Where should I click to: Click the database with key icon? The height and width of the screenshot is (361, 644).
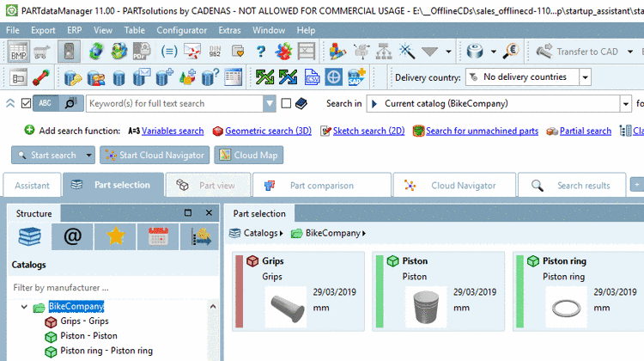point(73,77)
